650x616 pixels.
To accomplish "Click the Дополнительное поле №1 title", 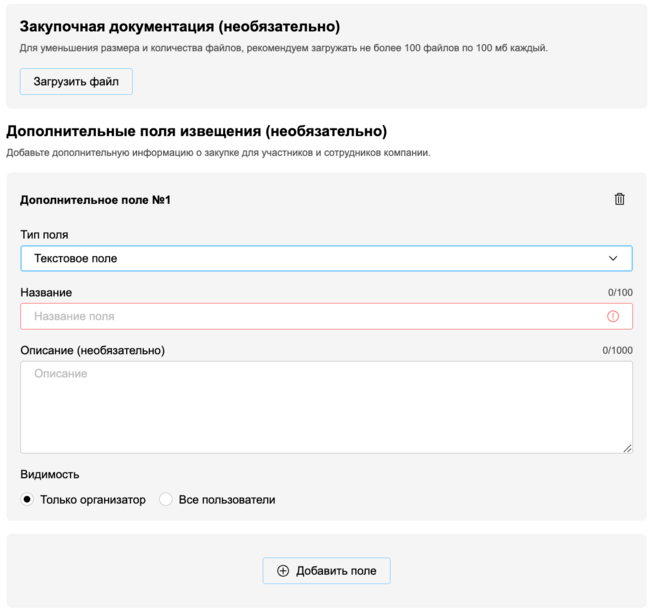I will (95, 200).
